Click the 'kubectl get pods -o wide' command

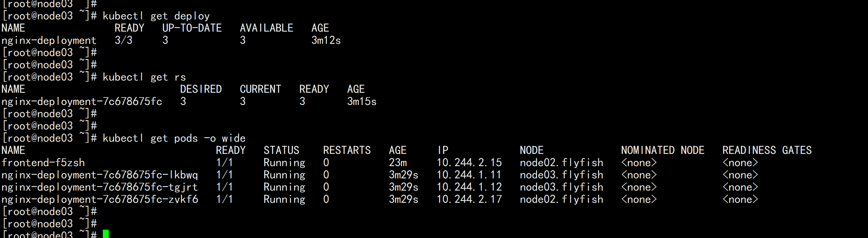click(174, 138)
